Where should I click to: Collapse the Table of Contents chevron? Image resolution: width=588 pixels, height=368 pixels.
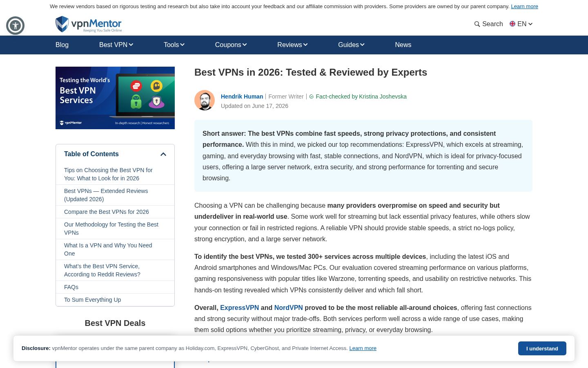[x=163, y=154]
